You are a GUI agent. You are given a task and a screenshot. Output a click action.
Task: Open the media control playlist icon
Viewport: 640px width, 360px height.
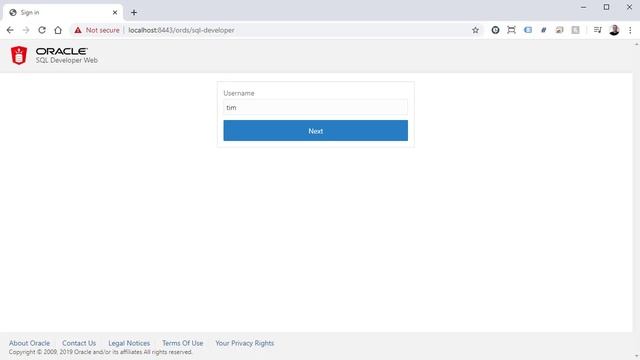click(x=598, y=30)
